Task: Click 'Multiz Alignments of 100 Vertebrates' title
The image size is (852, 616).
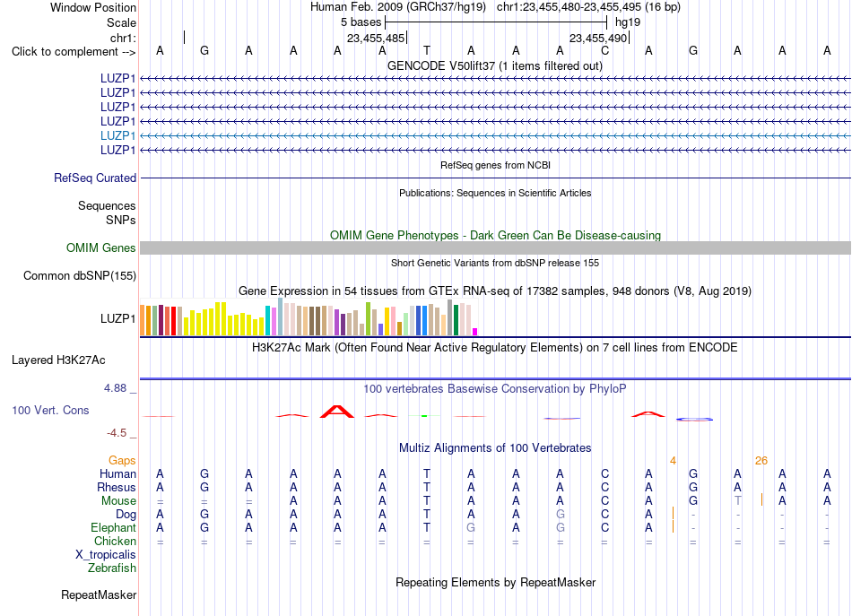Action: point(495,447)
